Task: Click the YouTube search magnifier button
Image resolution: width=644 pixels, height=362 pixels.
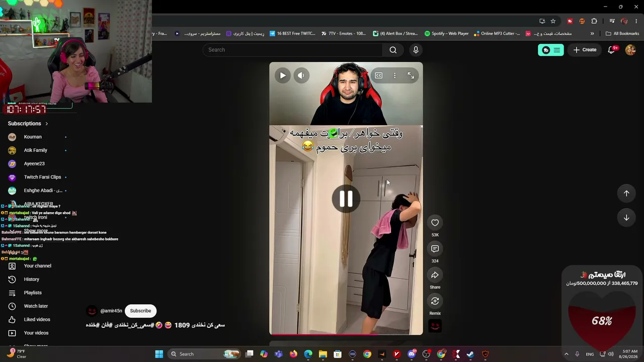Action: 393,50
